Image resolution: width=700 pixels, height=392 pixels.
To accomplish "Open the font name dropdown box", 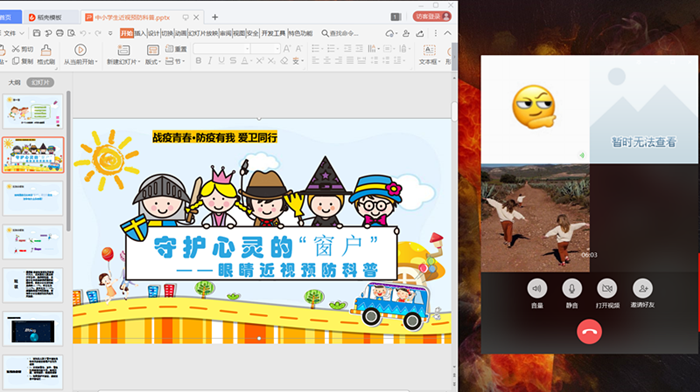I will (221, 48).
